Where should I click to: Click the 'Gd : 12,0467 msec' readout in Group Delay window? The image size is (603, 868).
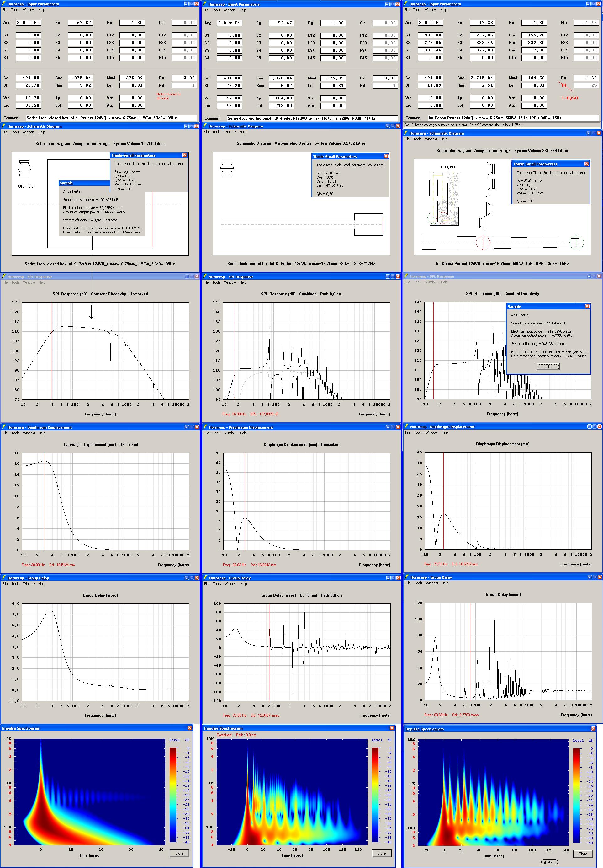click(x=265, y=715)
